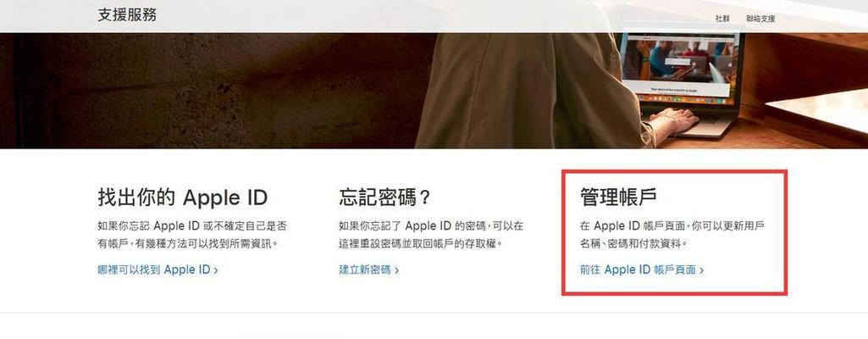Select the 管理帳戶 heading in the red box
This screenshot has width=868, height=339.
(x=618, y=197)
